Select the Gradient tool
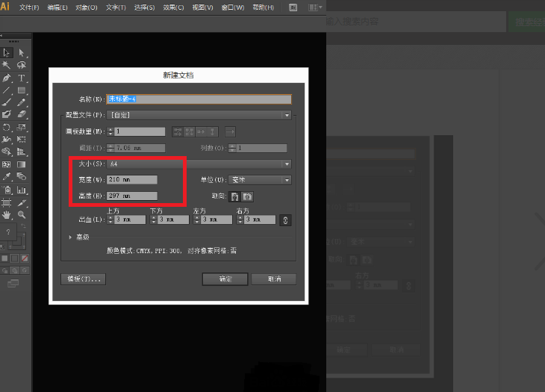 pos(22,164)
